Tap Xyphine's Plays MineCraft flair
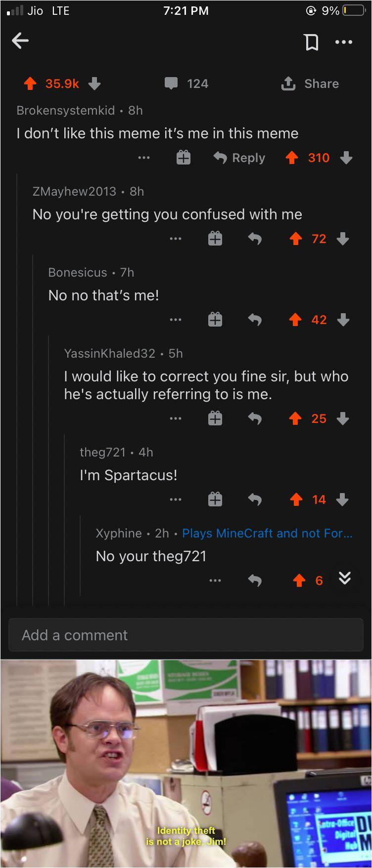The width and height of the screenshot is (372, 868). [267, 534]
